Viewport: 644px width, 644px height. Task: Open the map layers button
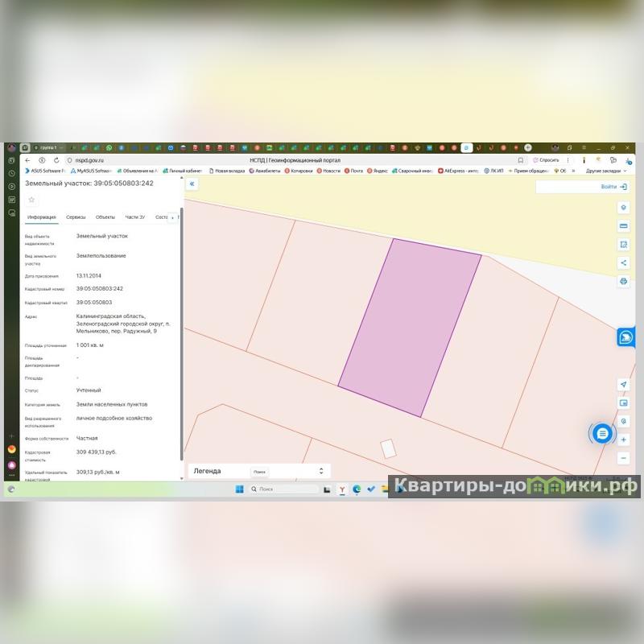tap(623, 208)
